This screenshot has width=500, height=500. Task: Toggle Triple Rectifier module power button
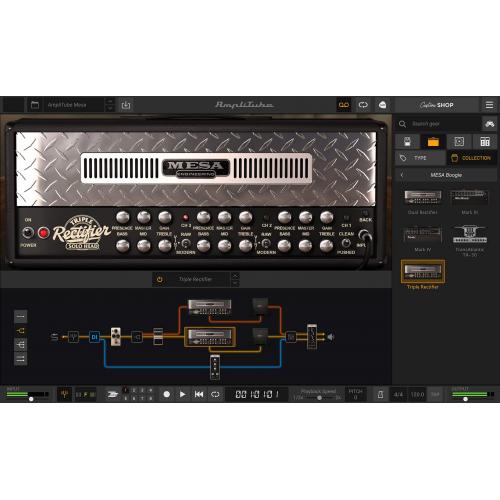pyautogui.click(x=160, y=279)
